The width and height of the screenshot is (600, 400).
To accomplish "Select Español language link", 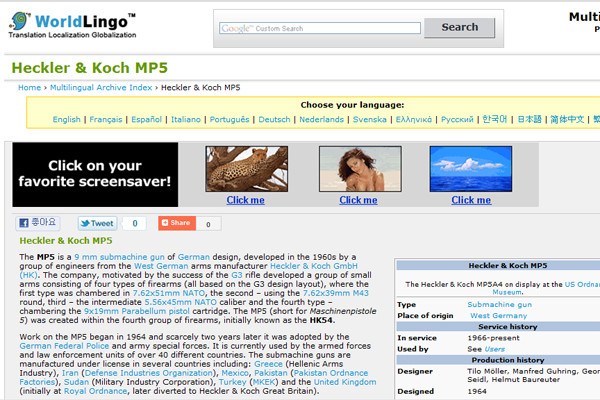I will coord(146,119).
